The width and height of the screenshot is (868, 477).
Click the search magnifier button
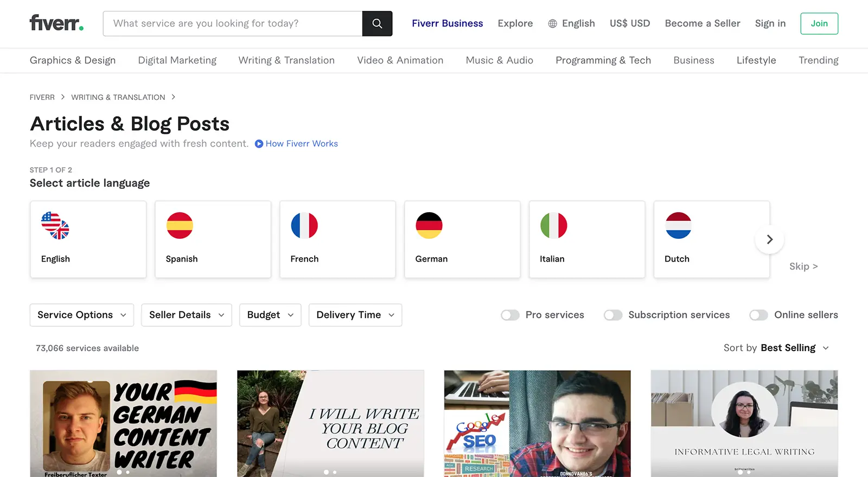(x=377, y=24)
